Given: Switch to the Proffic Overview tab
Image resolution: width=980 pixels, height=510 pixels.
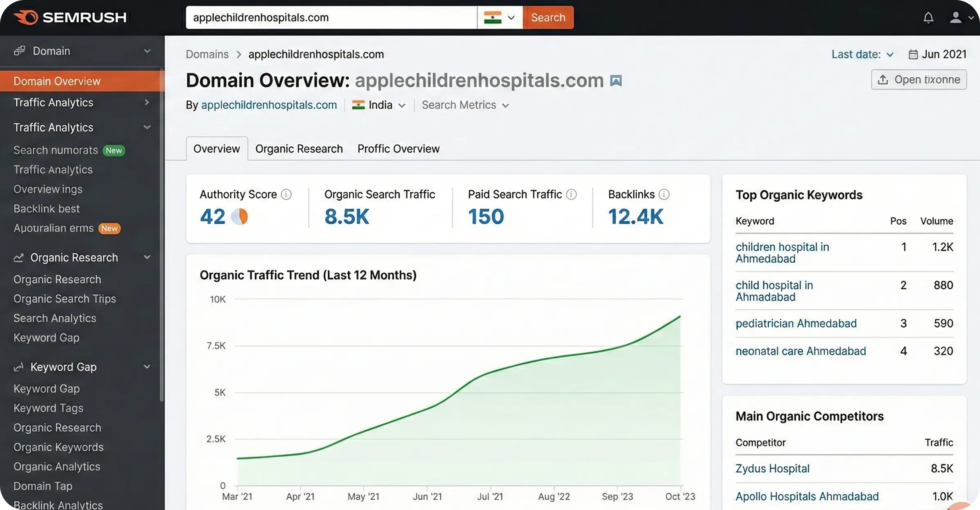Looking at the screenshot, I should [398, 149].
